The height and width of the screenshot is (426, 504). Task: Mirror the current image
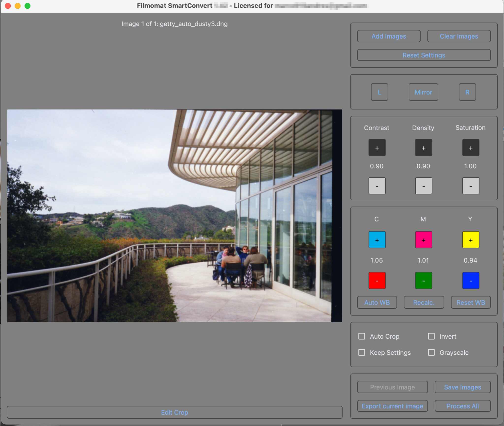[x=423, y=92]
